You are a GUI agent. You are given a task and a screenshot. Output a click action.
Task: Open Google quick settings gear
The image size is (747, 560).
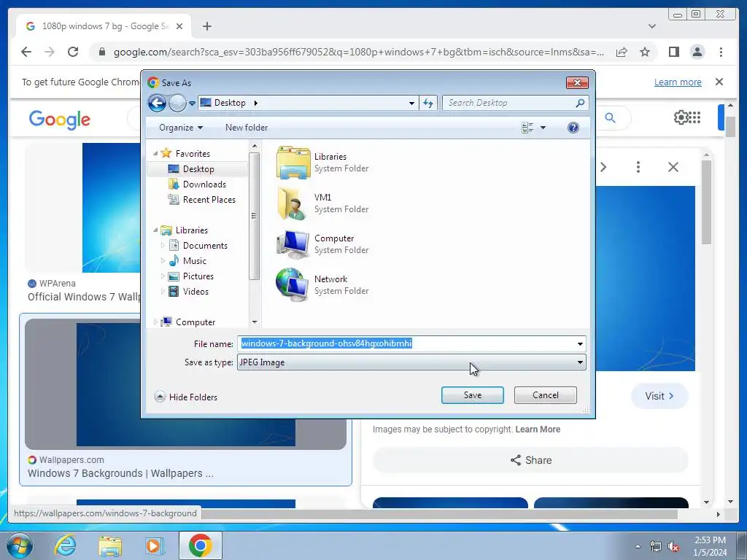[681, 117]
